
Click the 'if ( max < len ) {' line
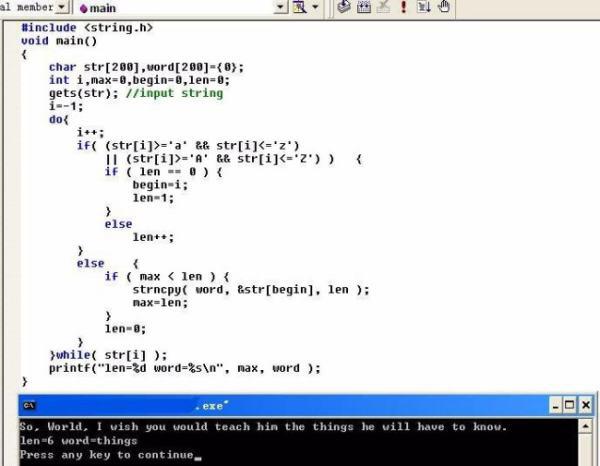point(167,277)
